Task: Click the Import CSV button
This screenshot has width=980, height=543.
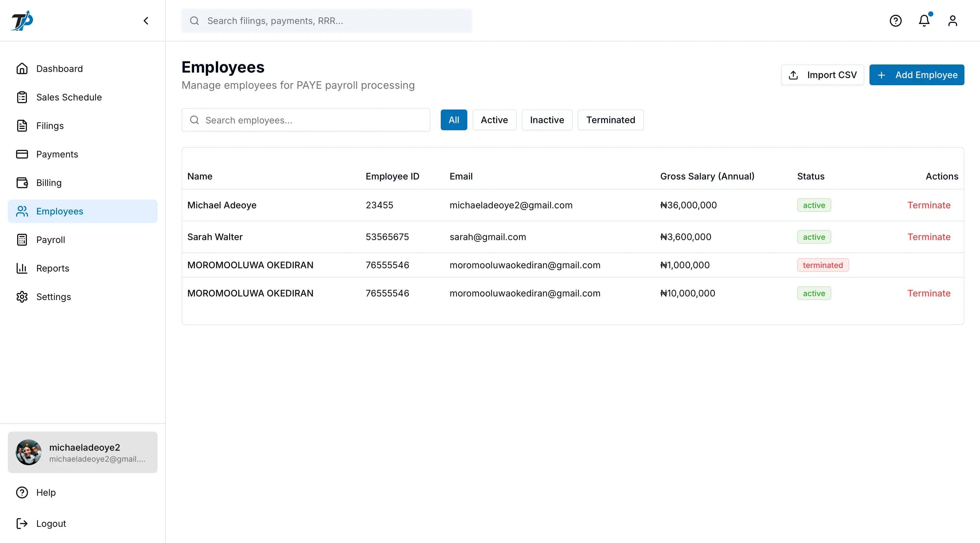Action: click(x=822, y=75)
